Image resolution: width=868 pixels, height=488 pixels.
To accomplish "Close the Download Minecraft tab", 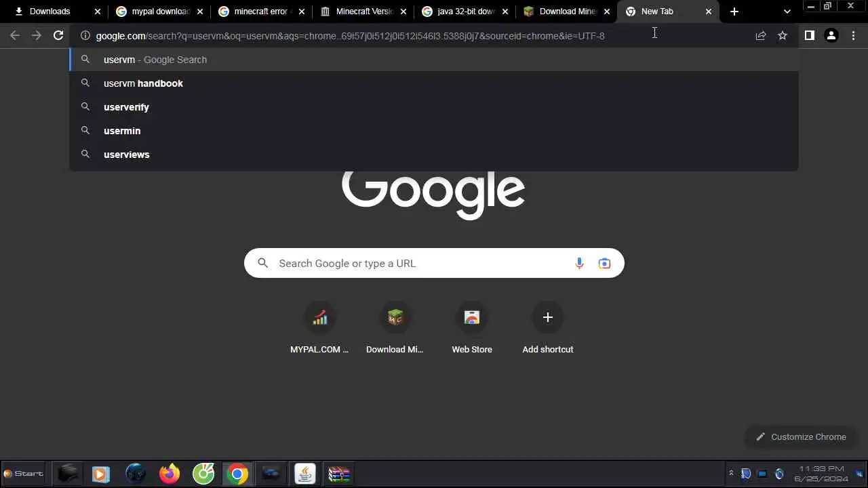I will tap(606, 12).
